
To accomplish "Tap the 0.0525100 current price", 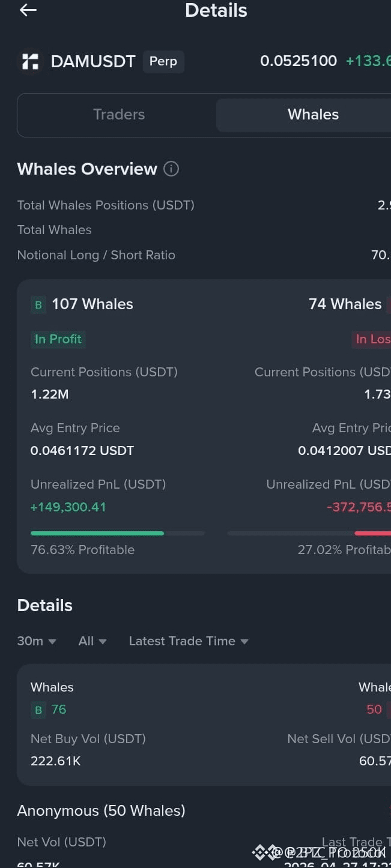I will [x=299, y=61].
